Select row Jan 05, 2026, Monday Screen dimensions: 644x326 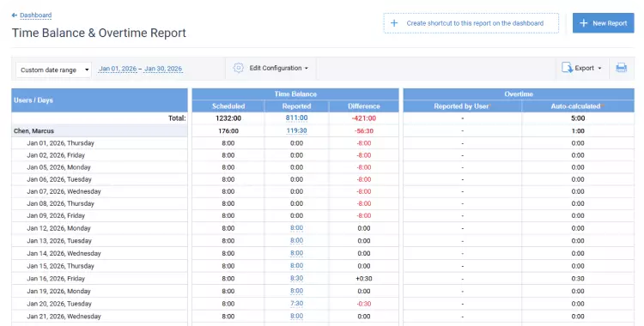(x=100, y=167)
